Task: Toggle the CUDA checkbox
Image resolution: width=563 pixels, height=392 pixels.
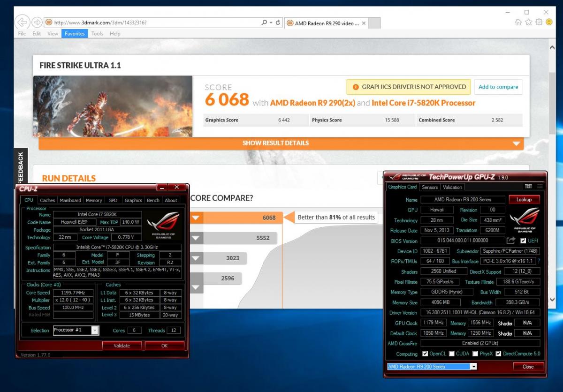Action: tap(452, 354)
